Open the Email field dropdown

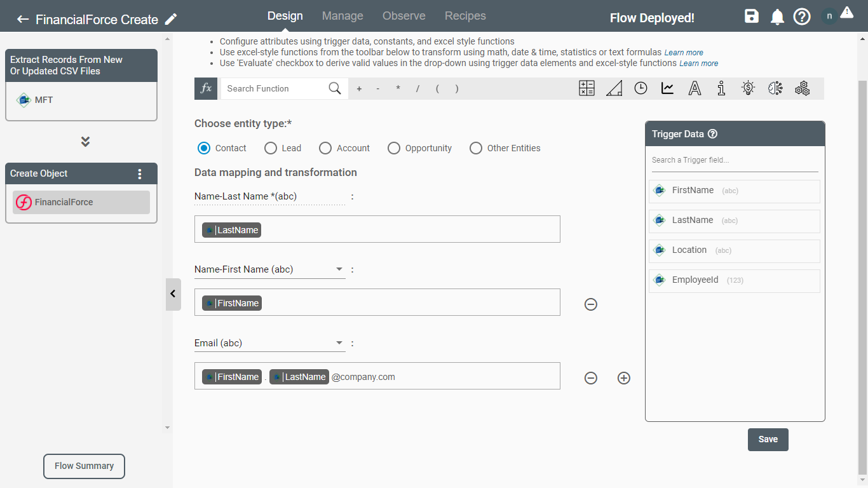[x=269, y=343]
